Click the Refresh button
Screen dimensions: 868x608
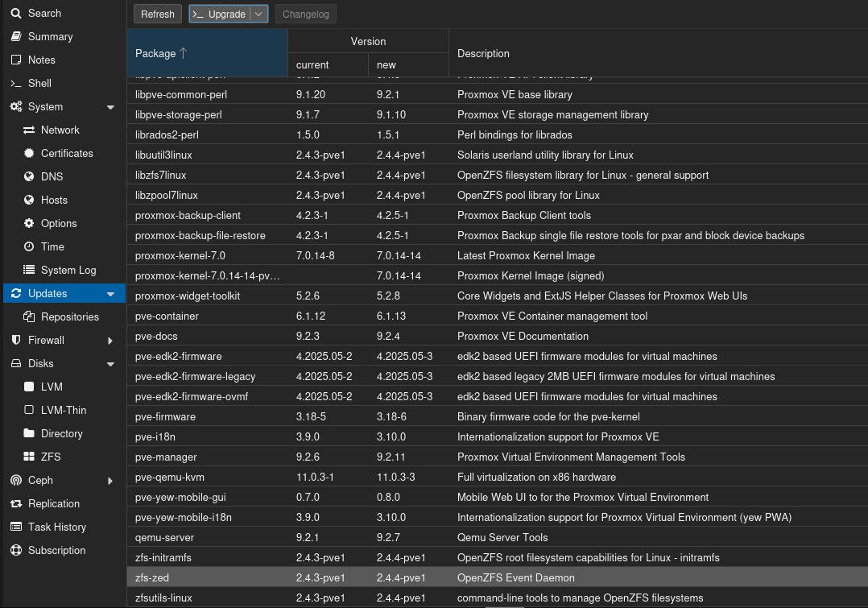click(157, 14)
